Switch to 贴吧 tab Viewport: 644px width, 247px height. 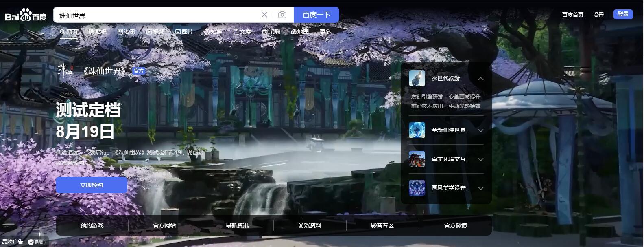[98, 32]
